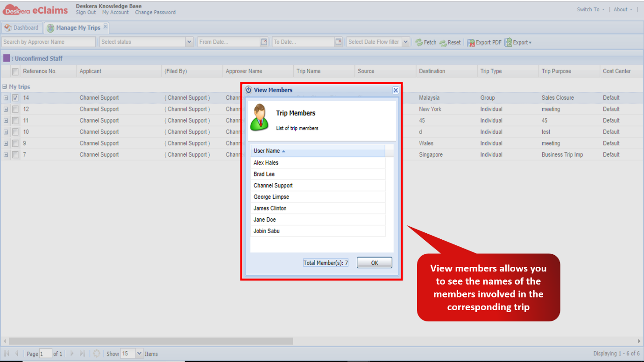The image size is (644, 362).
Task: Open the To Date calendar picker
Action: coord(339,42)
